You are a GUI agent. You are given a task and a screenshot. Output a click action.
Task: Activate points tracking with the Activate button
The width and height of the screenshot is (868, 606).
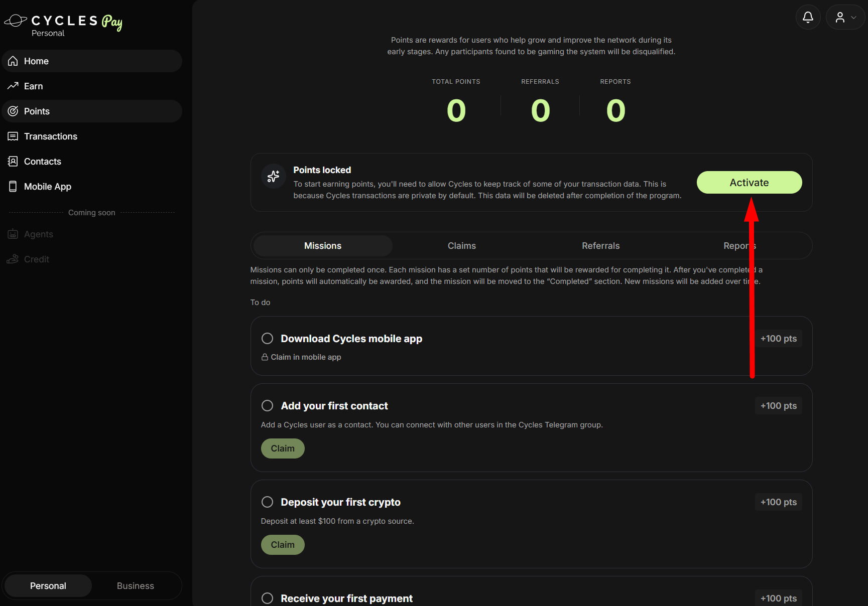pyautogui.click(x=749, y=183)
